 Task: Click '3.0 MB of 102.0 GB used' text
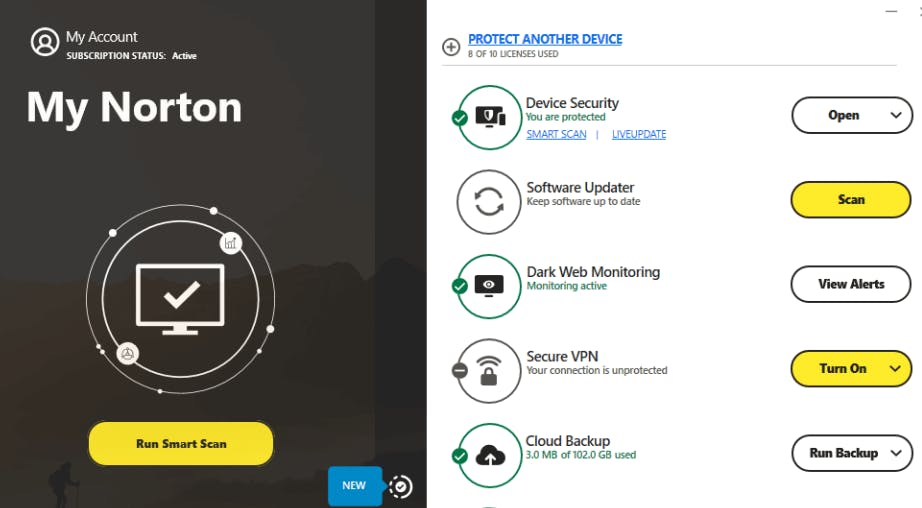(x=581, y=455)
